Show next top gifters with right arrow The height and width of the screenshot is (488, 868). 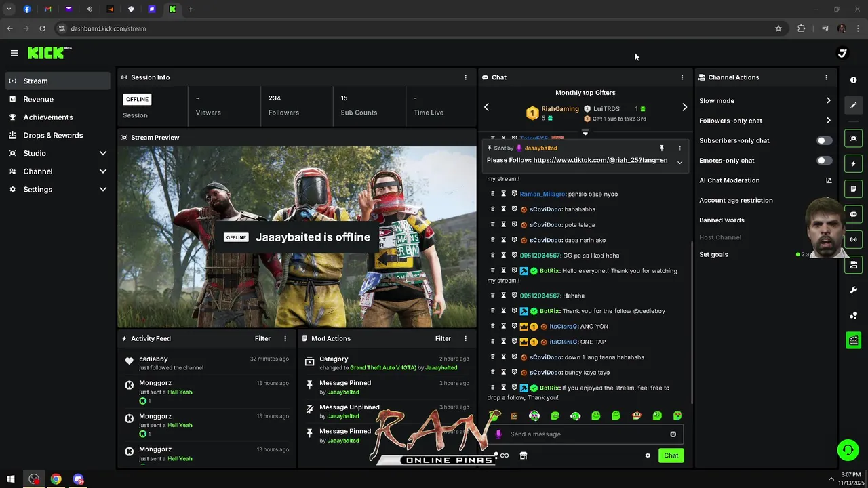[684, 107]
